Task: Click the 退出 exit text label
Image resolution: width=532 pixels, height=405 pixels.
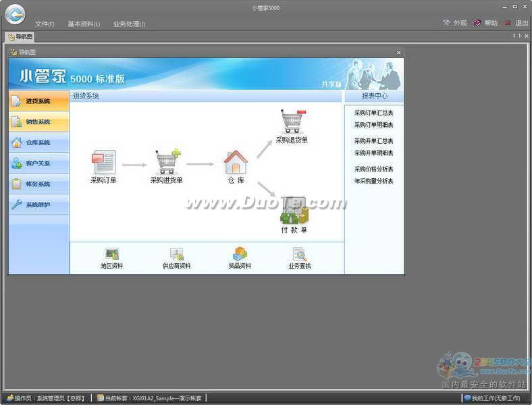Action: tap(521, 23)
